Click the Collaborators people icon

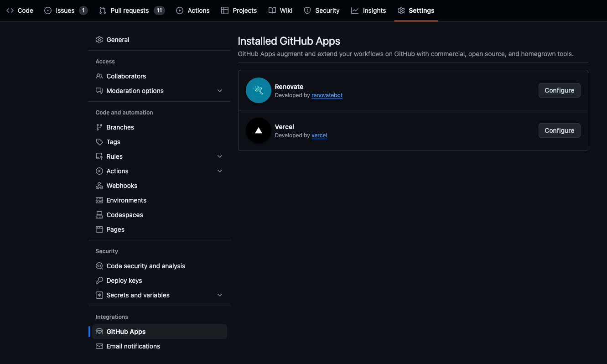[99, 76]
